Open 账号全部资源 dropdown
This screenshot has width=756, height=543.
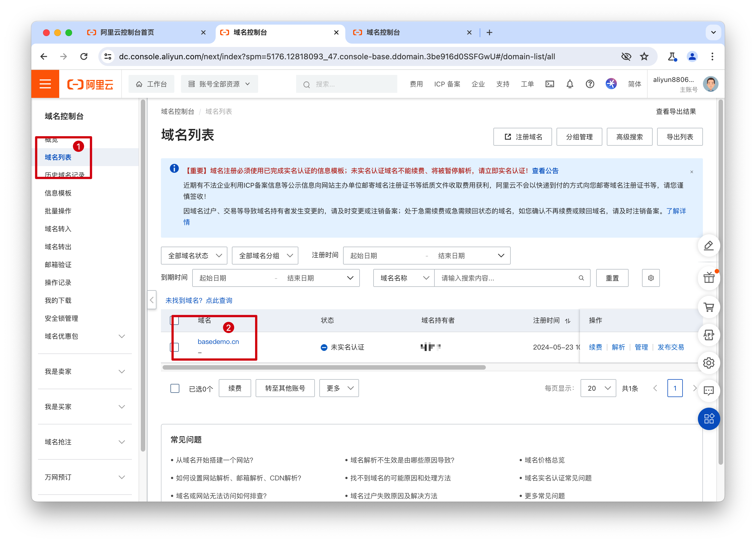(219, 84)
